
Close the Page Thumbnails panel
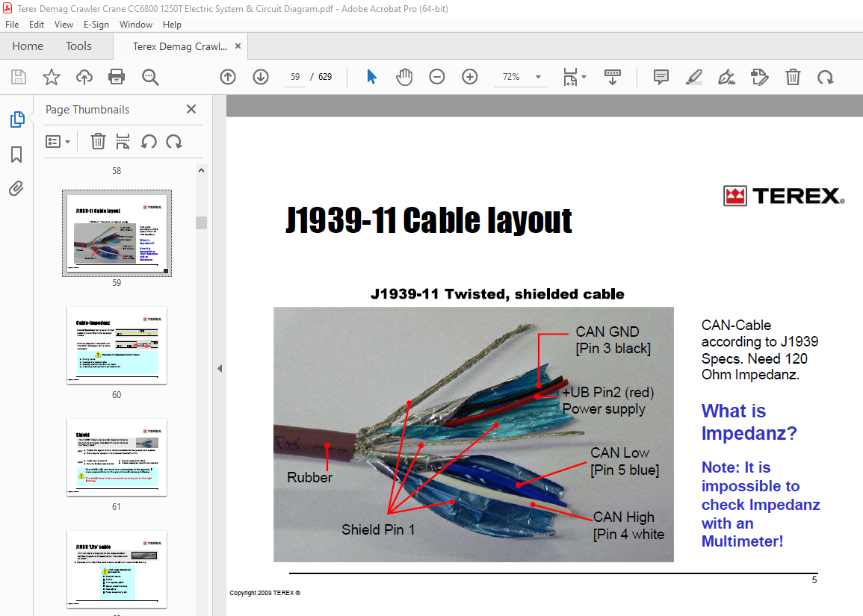(x=191, y=109)
